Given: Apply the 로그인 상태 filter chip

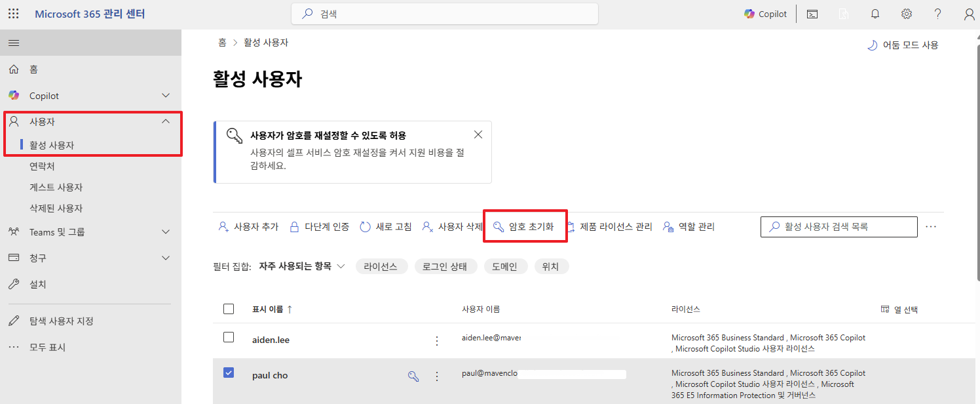Looking at the screenshot, I should point(445,266).
